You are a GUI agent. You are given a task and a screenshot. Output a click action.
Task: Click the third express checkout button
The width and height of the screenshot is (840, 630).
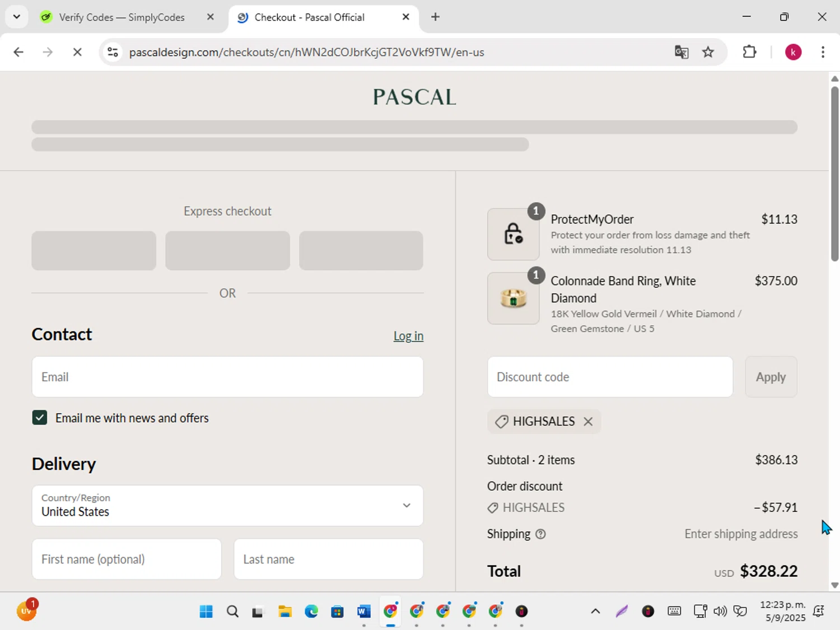(361, 250)
